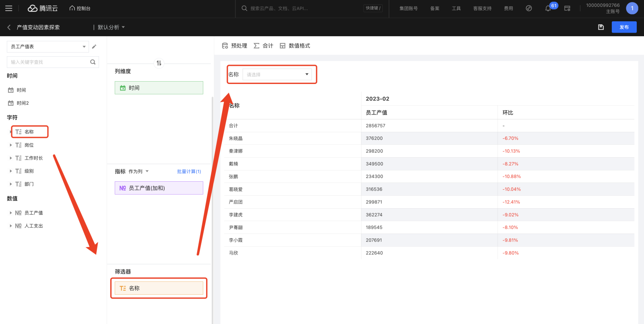This screenshot has height=324, width=644.
Task: Click the 2023-02 column header
Action: (x=378, y=99)
